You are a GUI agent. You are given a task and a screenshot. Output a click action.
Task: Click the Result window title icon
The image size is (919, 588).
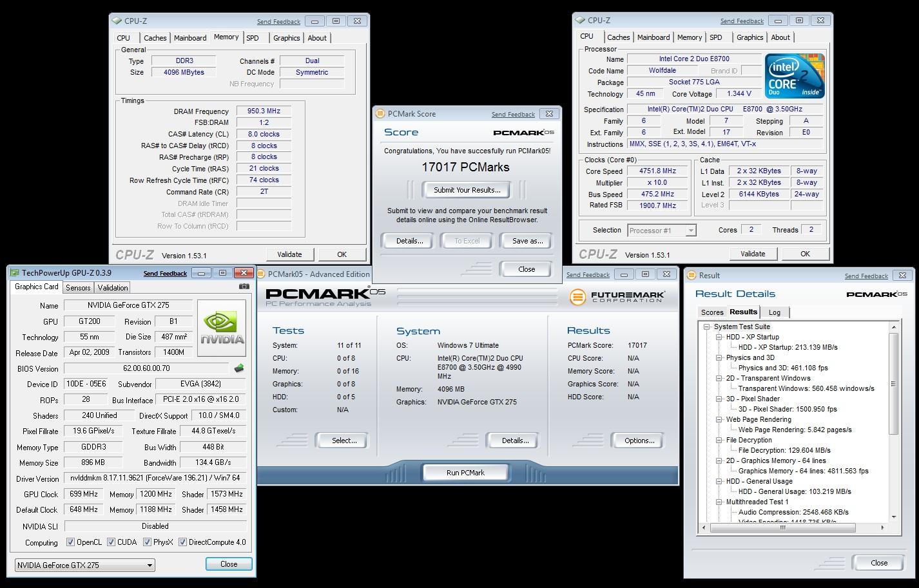pos(692,276)
